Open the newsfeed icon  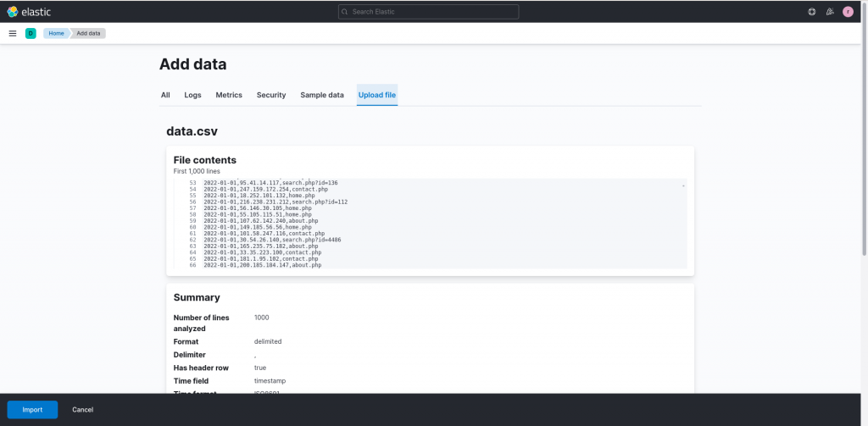click(x=829, y=12)
